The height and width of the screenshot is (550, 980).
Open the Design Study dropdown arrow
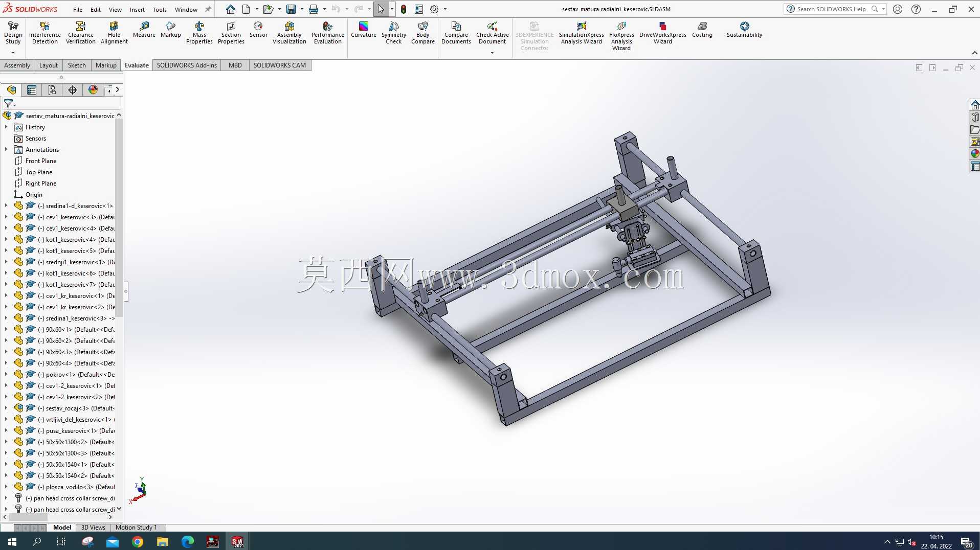point(13,53)
